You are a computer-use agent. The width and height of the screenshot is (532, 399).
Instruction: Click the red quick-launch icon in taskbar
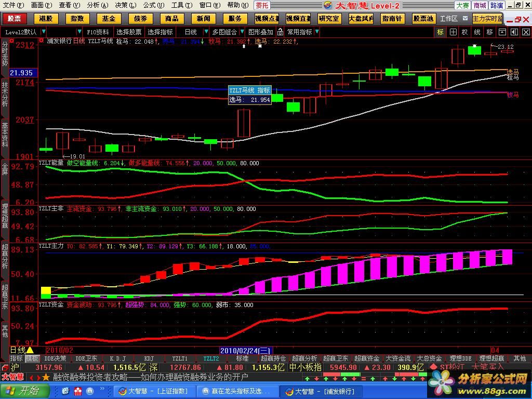(78, 392)
